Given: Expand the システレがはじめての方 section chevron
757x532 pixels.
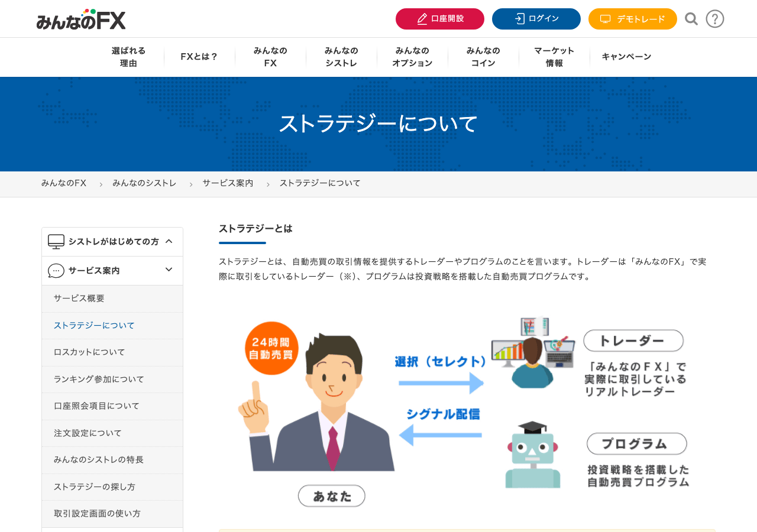Looking at the screenshot, I should point(169,241).
